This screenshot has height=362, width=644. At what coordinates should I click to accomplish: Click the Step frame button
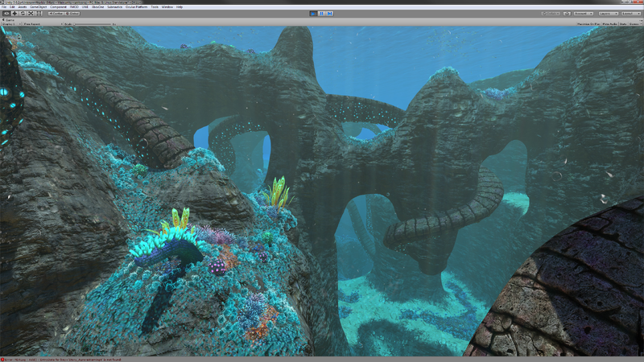pos(330,14)
